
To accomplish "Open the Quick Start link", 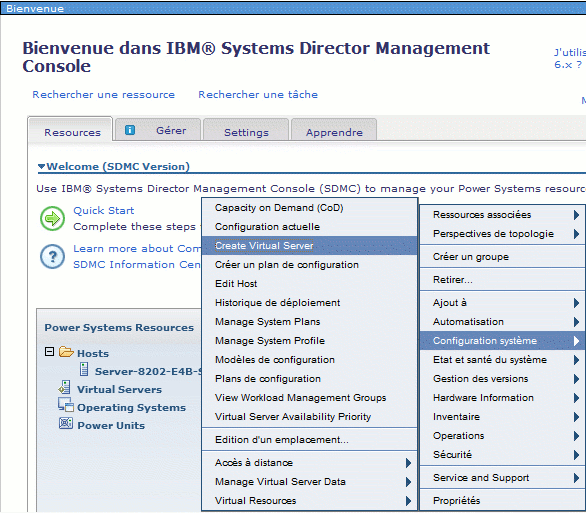I will [104, 210].
